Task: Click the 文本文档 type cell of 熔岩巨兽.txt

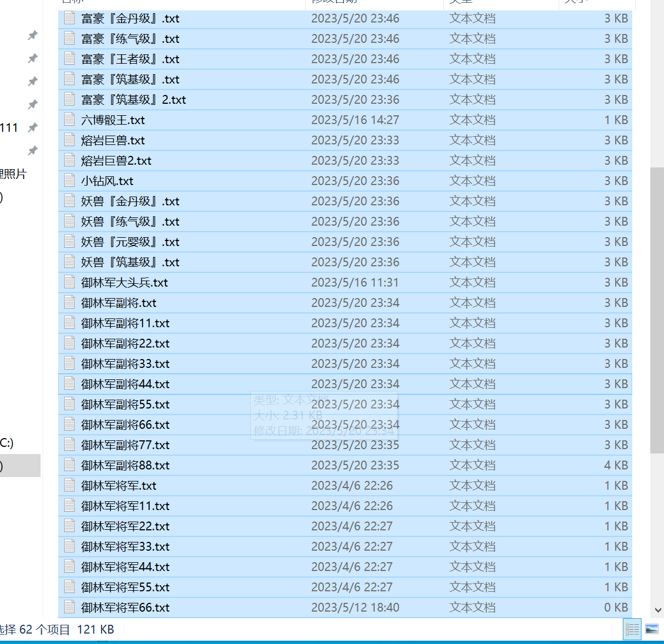Action: 472,140
